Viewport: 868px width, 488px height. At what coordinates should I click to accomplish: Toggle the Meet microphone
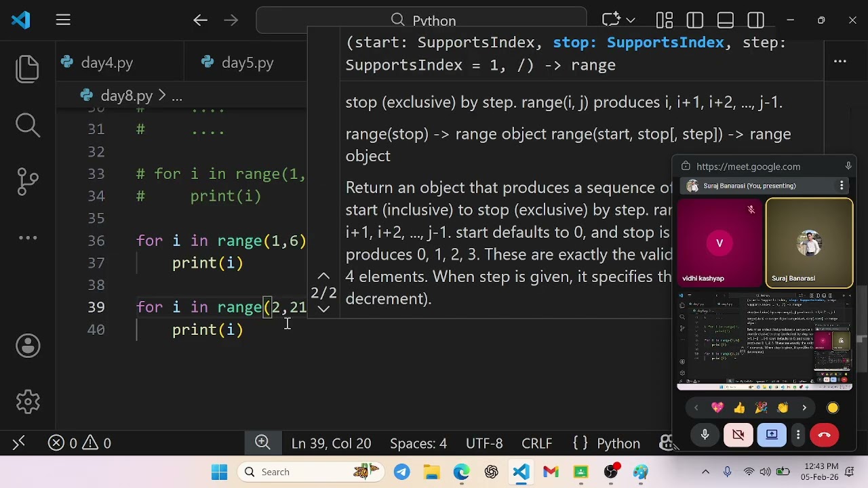[705, 435]
